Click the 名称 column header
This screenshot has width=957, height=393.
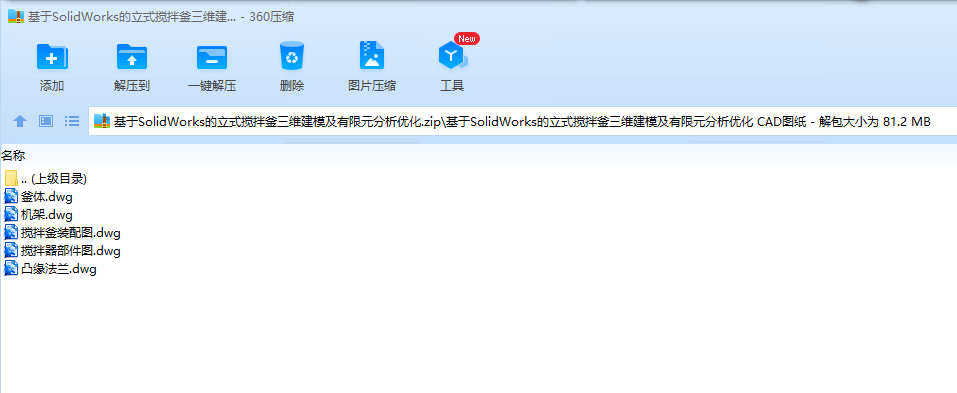coord(13,155)
